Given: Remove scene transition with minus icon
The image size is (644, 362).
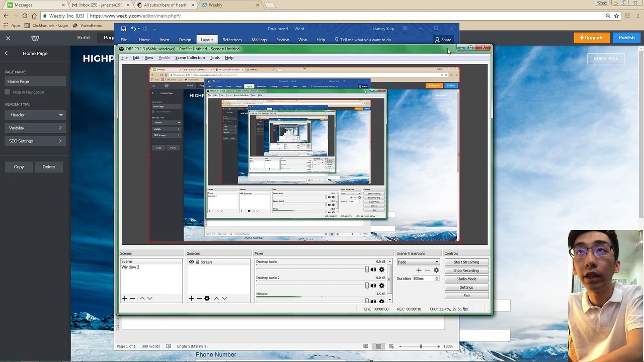Looking at the screenshot, I should 428,270.
